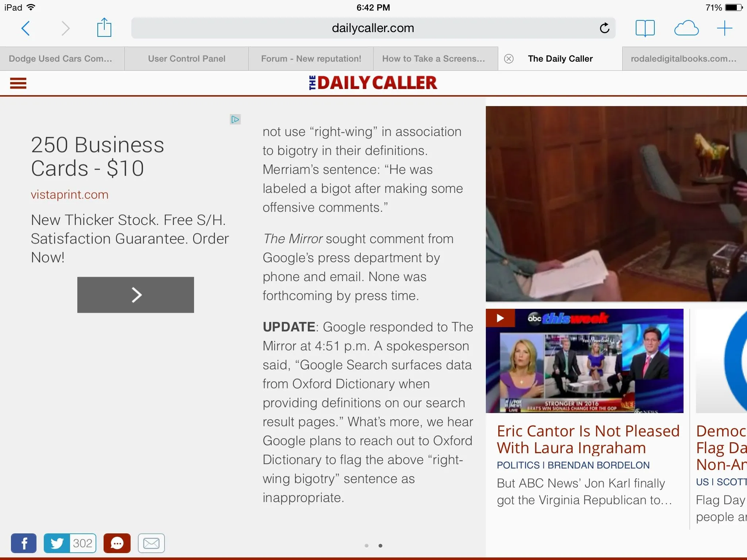This screenshot has height=560, width=747.
Task: Tweet the article via Twitter button
Action: tap(57, 543)
